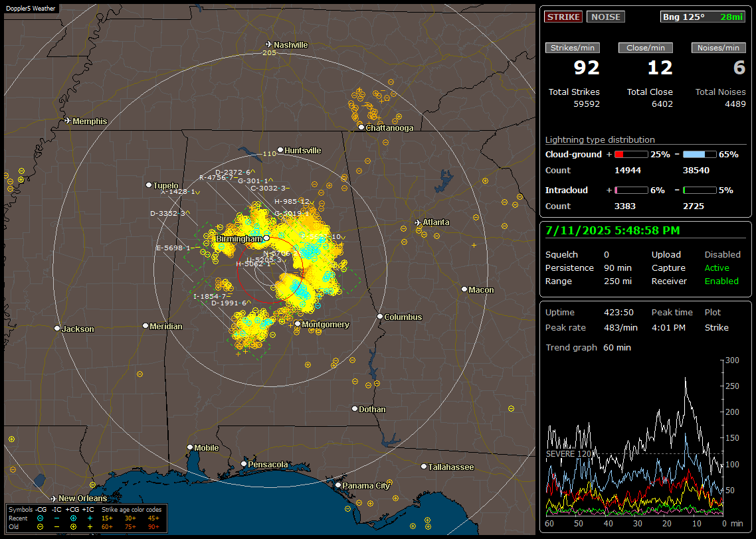
Task: Click the blue negative cloud-ground percentage bar
Action: point(700,155)
